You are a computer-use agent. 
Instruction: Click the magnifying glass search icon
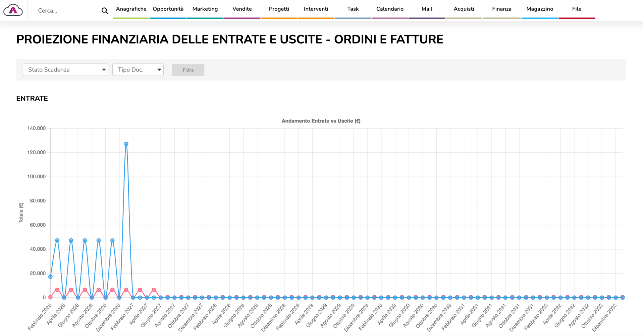pos(105,11)
